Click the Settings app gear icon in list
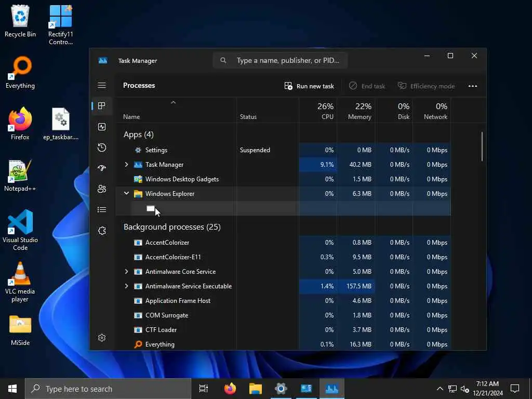This screenshot has width=532, height=399. [138, 150]
